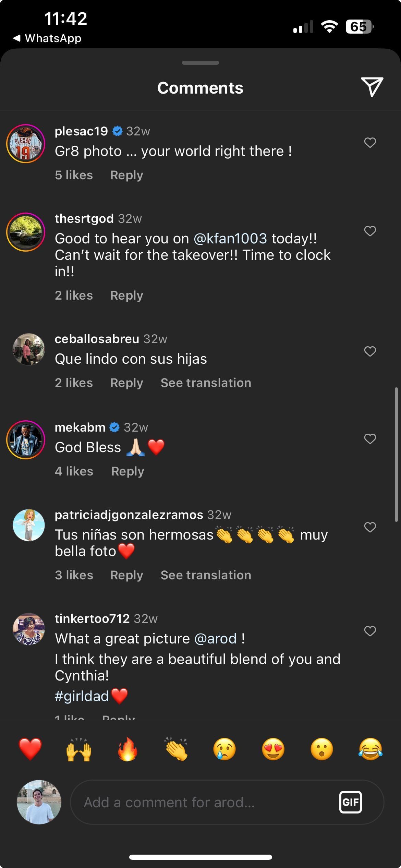Show translation for patriciadjgonzalezramos's comment
401x868 pixels.
pos(206,575)
